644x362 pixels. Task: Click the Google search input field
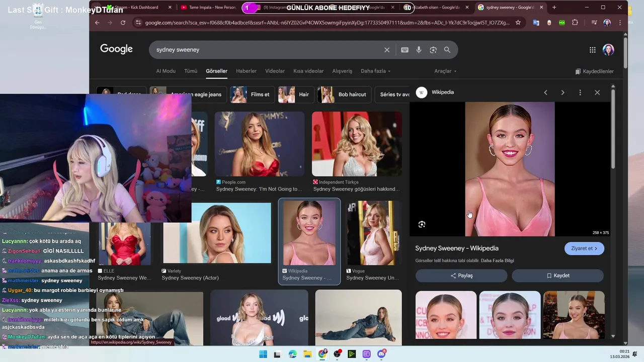click(267, 50)
